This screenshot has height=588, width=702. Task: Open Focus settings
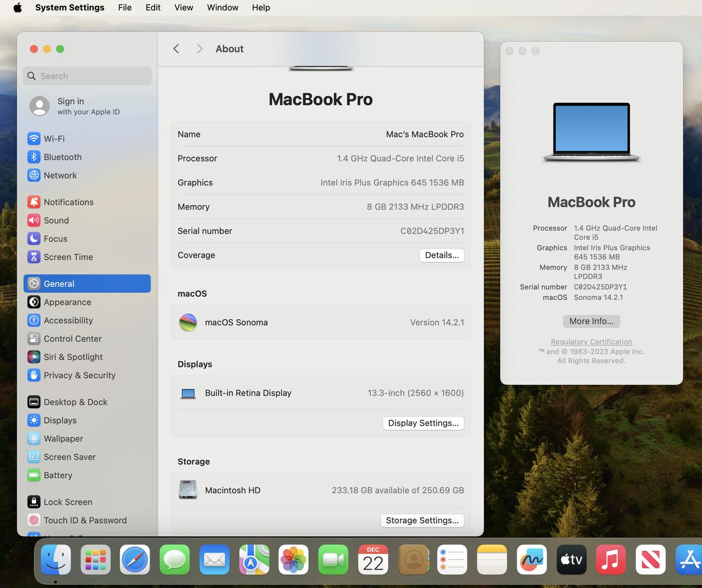(87, 238)
